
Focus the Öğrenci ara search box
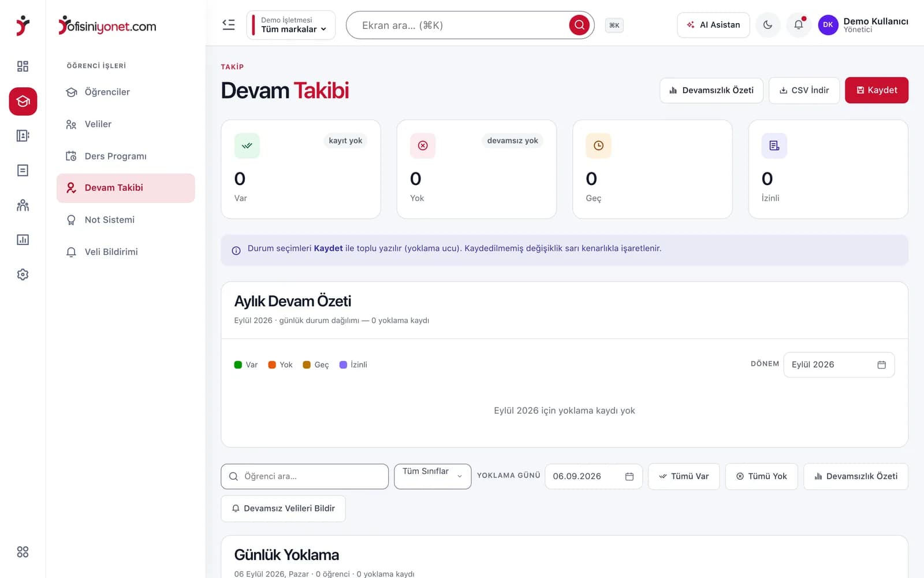[304, 476]
